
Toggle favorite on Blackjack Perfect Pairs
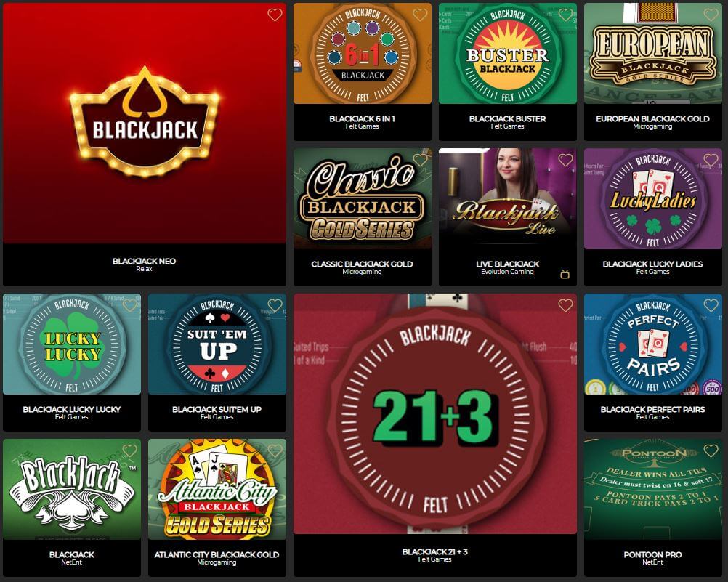711,305
